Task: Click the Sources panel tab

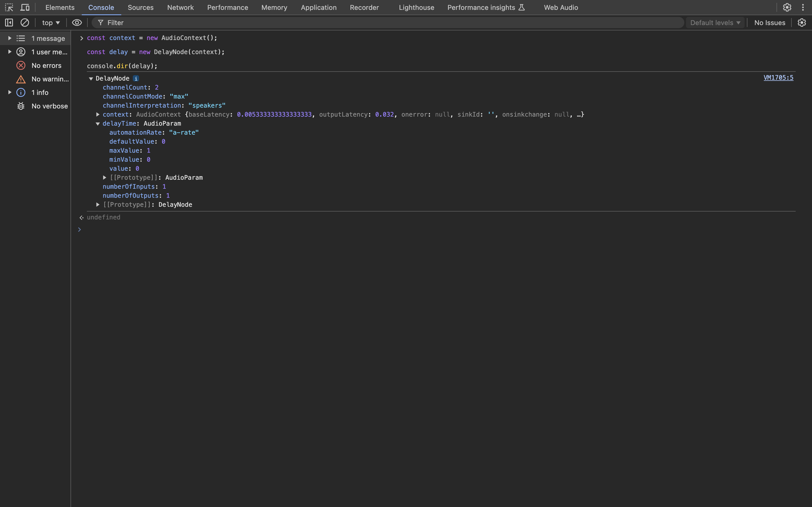Action: click(140, 7)
